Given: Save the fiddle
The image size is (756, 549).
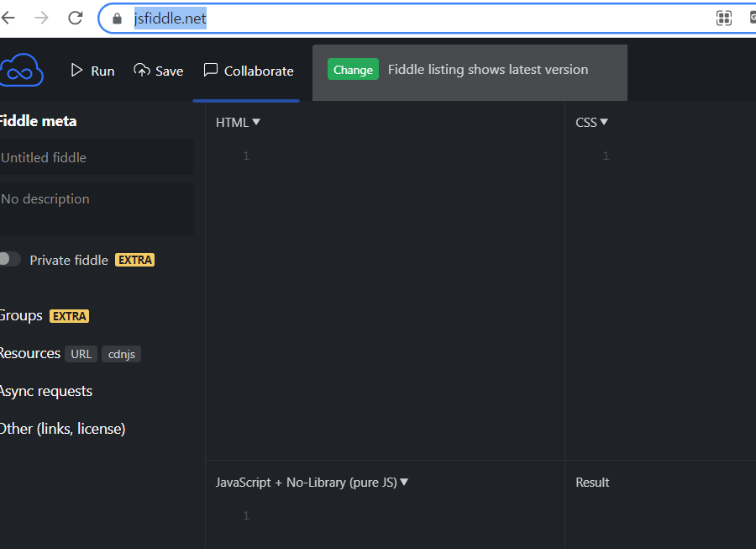Looking at the screenshot, I should point(158,71).
